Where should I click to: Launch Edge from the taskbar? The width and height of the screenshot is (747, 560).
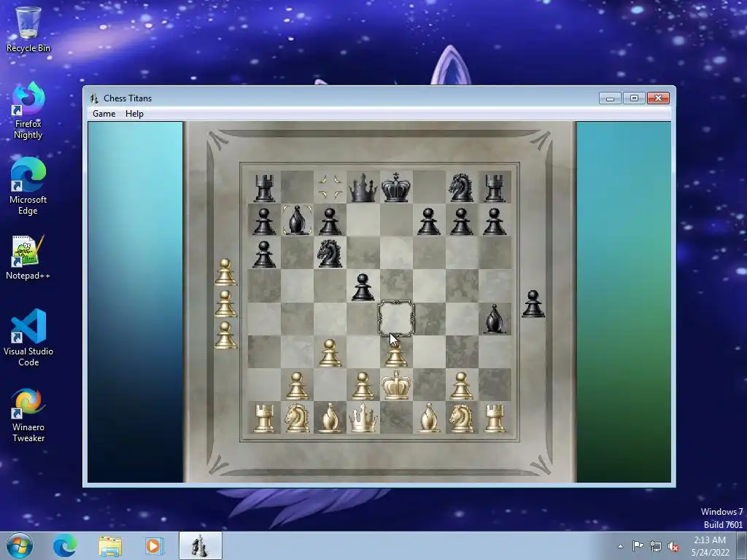(65, 545)
